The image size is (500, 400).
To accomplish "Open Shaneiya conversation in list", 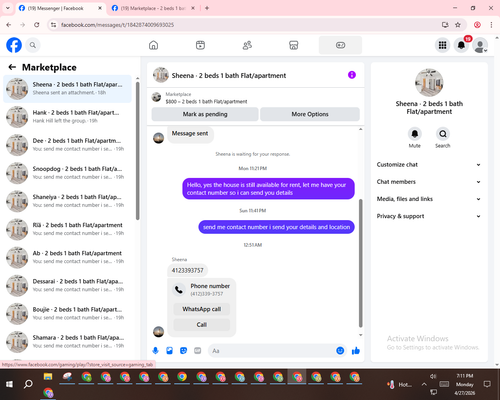I will tap(67, 201).
